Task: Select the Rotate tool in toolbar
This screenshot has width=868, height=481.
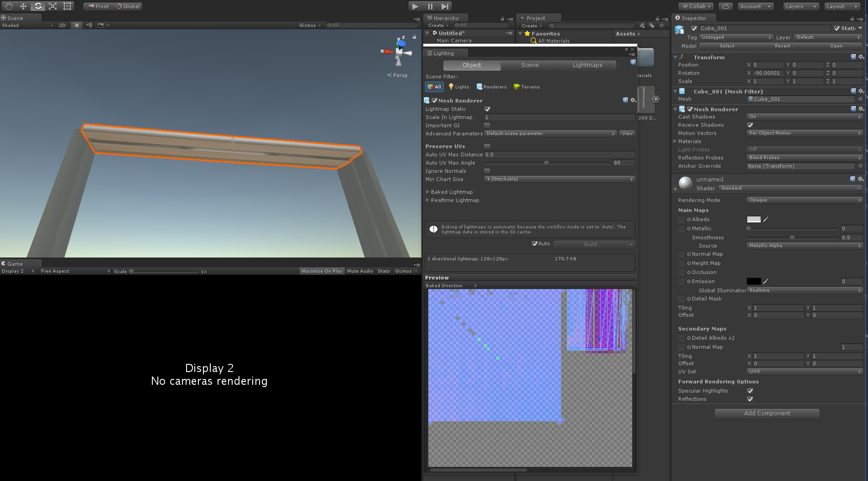Action: [x=38, y=6]
